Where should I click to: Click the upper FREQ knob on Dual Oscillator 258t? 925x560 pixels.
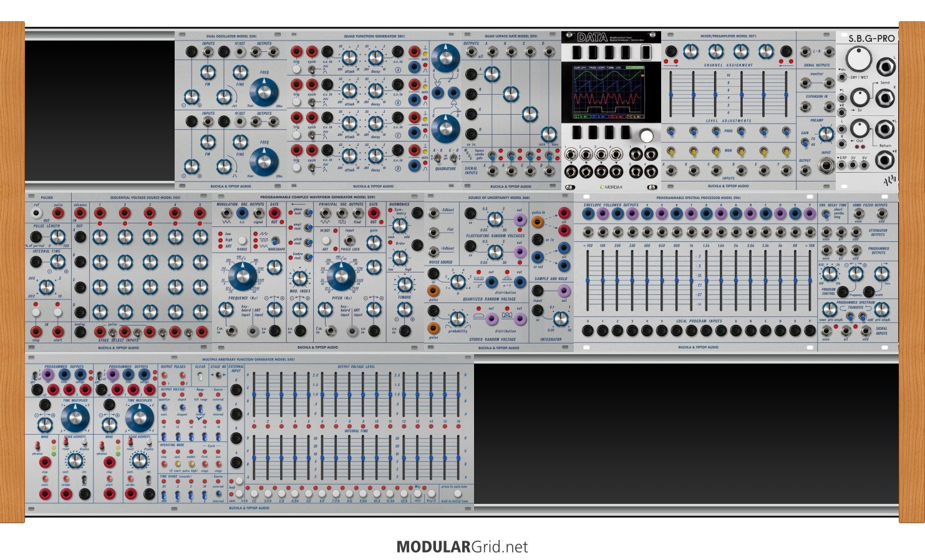pyautogui.click(x=264, y=92)
